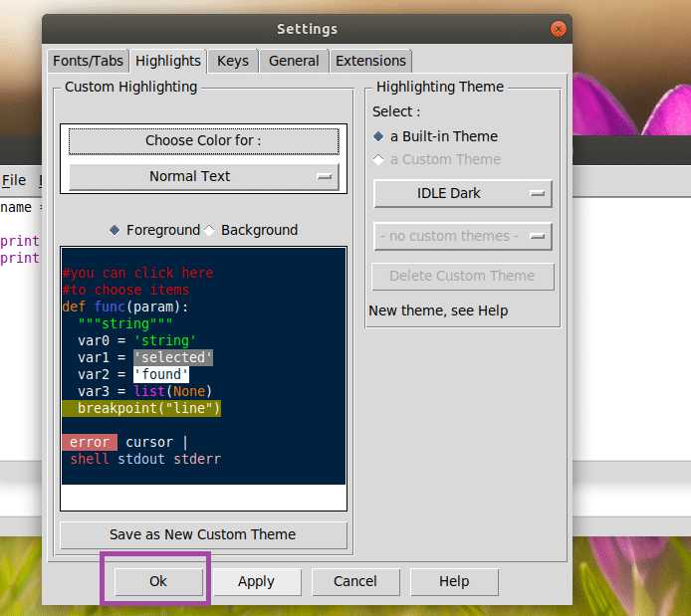Open the Normal Text element dropdown
Screen dimensions: 691x616
203,176
